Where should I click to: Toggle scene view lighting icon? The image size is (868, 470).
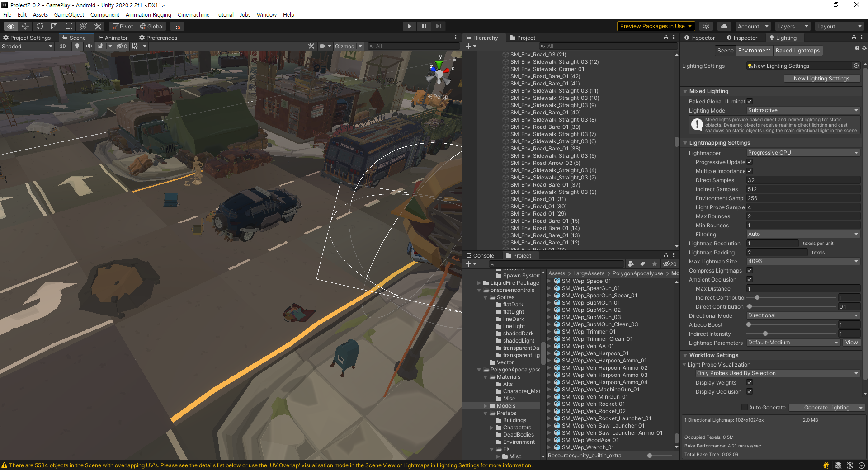(77, 46)
